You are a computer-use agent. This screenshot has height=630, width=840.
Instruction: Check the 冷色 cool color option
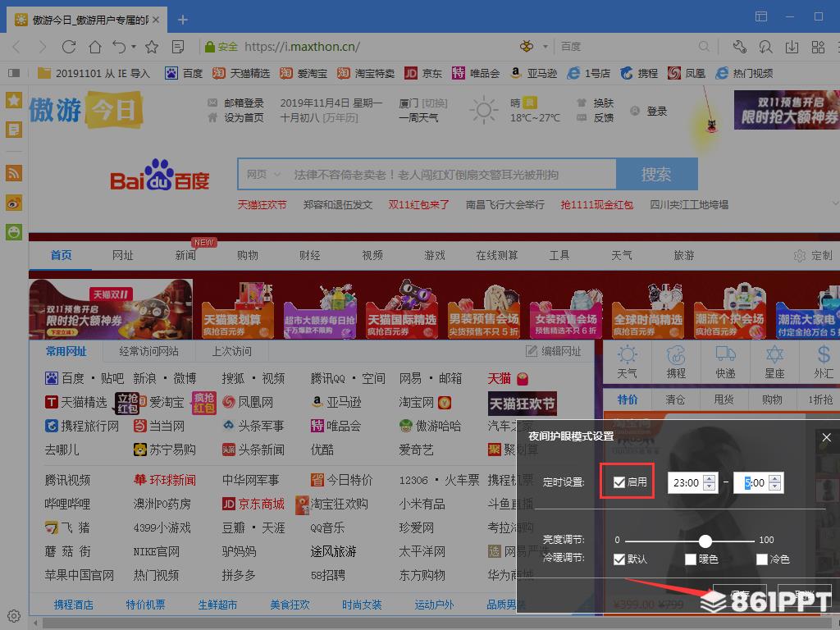pos(762,559)
